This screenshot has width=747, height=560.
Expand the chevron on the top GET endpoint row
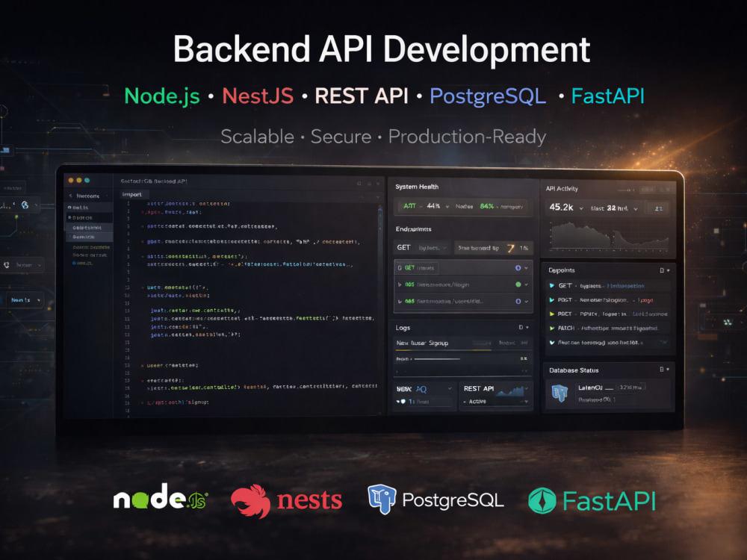click(x=526, y=268)
